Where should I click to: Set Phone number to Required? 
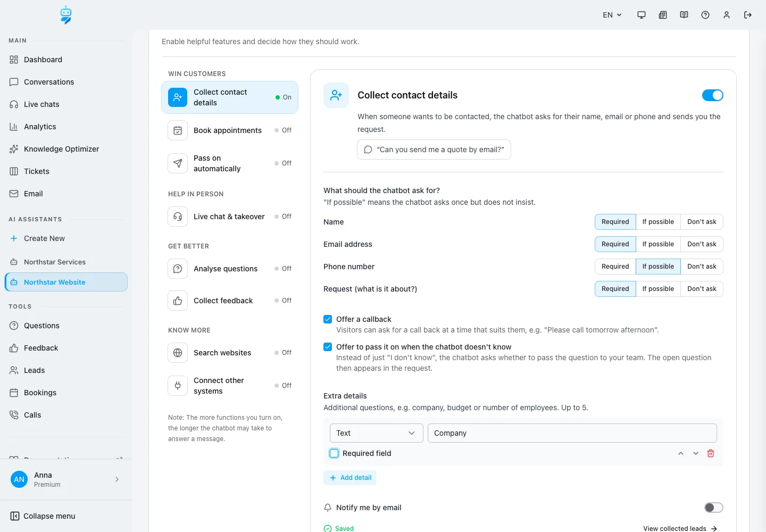point(615,267)
